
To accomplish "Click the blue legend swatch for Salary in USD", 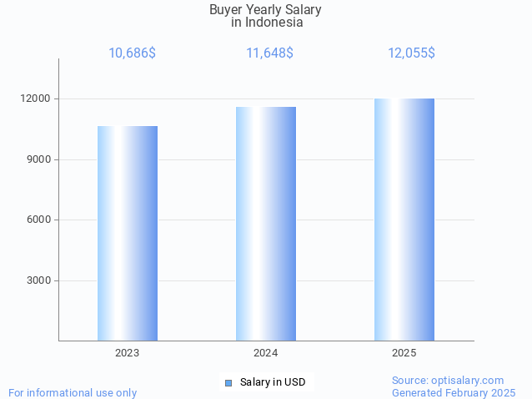I will click(228, 382).
